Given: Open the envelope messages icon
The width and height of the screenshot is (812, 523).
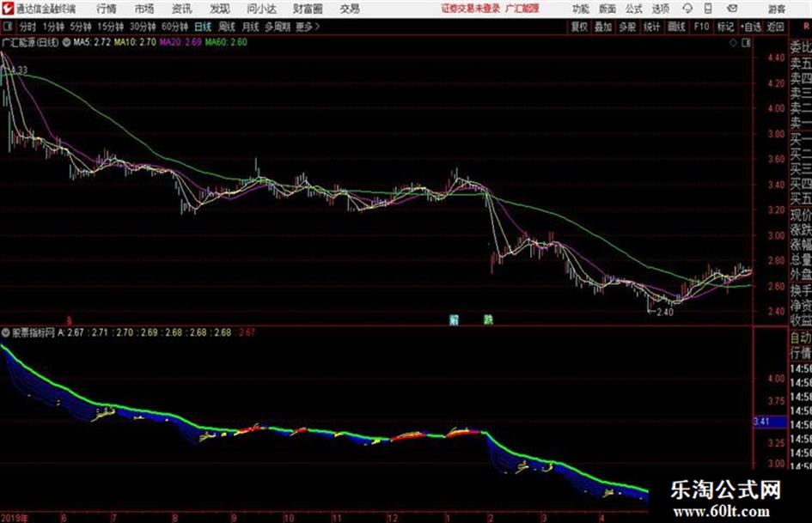Looking at the screenshot, I should [x=732, y=9].
